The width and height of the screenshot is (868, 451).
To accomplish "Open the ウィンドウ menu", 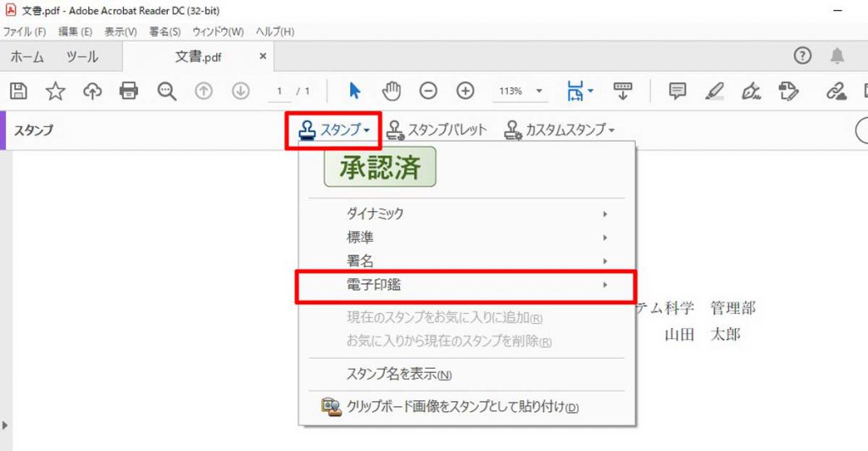I will 218,31.
